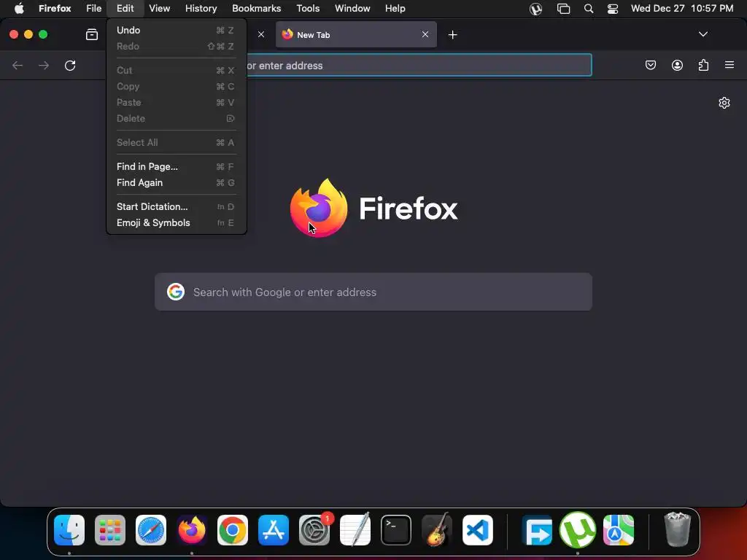The height and width of the screenshot is (560, 747).
Task: Click the Firefox logo on the page
Action: pyautogui.click(x=319, y=208)
